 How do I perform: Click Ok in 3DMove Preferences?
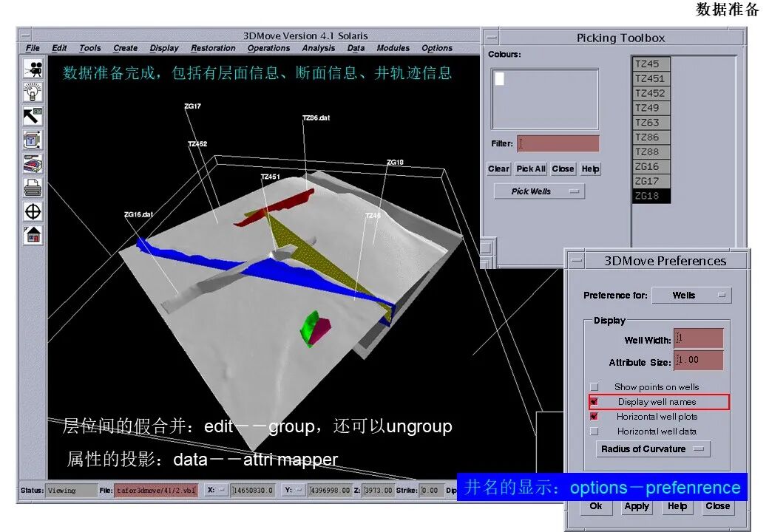point(596,507)
